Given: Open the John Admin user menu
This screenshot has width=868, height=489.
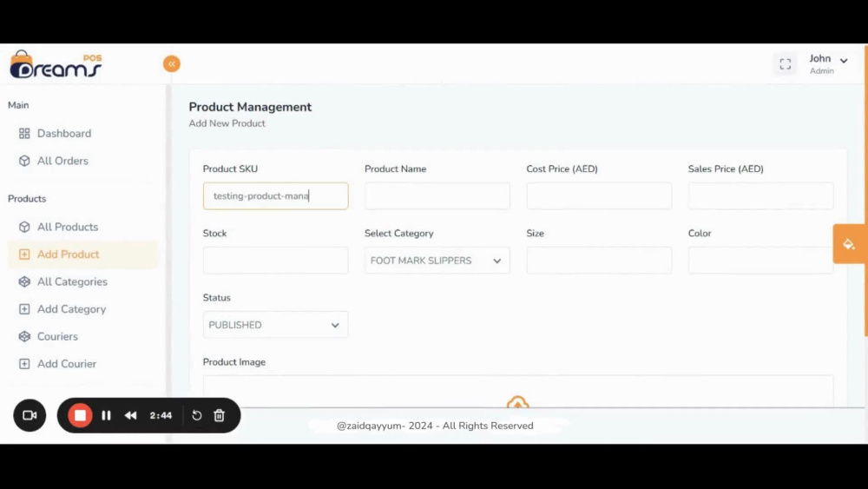Looking at the screenshot, I should (x=828, y=64).
